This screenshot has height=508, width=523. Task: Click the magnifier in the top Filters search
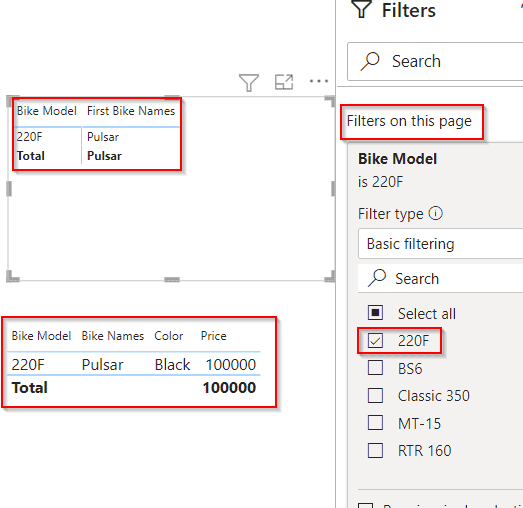(370, 61)
